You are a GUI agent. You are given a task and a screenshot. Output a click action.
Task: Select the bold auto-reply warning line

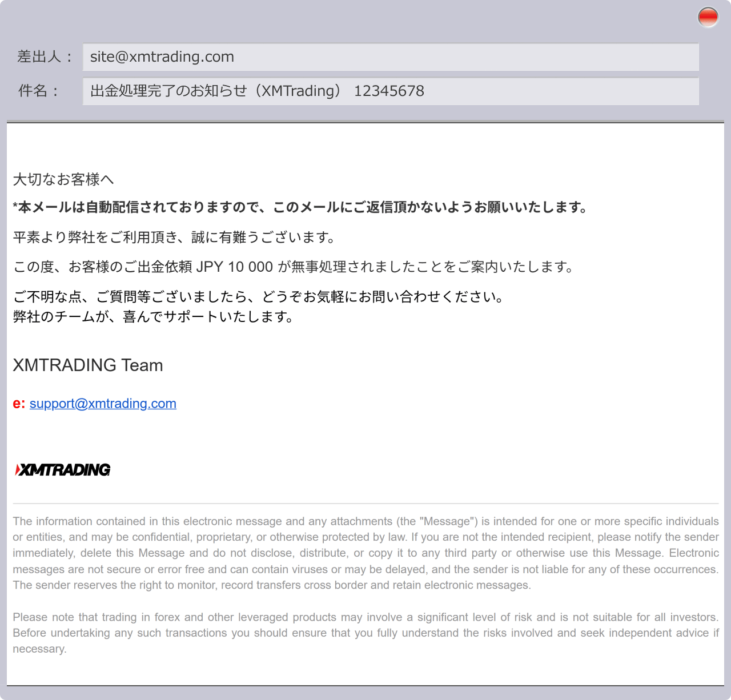[x=300, y=208]
